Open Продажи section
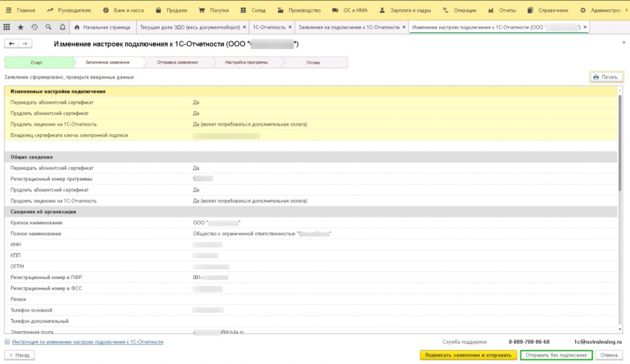Screen dimensions: 630x364 click(172, 10)
